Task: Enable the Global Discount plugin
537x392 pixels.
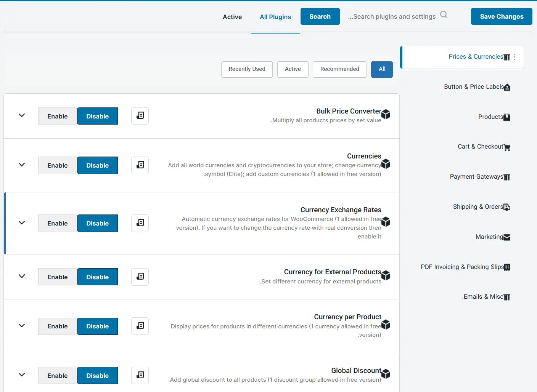Action: [58, 376]
